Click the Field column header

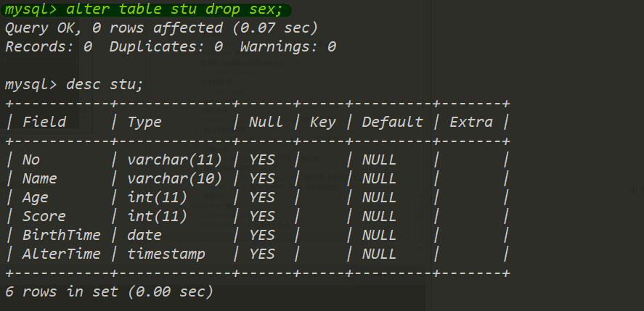click(44, 122)
